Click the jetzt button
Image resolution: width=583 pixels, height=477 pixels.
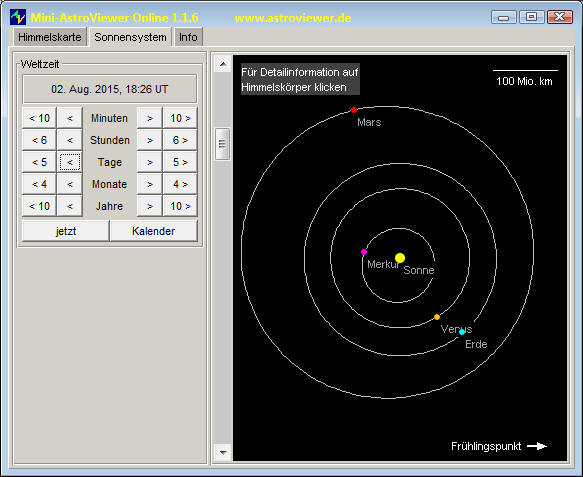coord(66,231)
